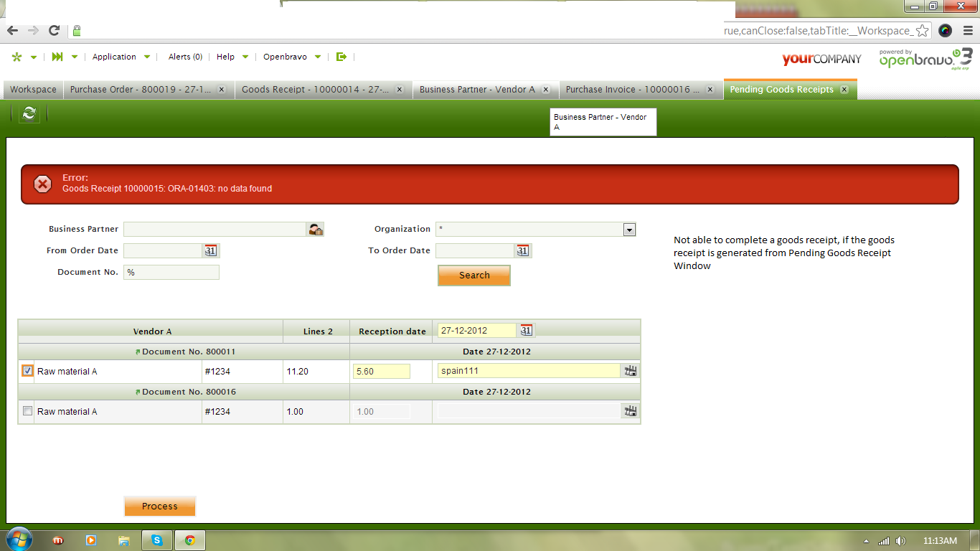Click the yourCOMPANY logo

[821, 59]
